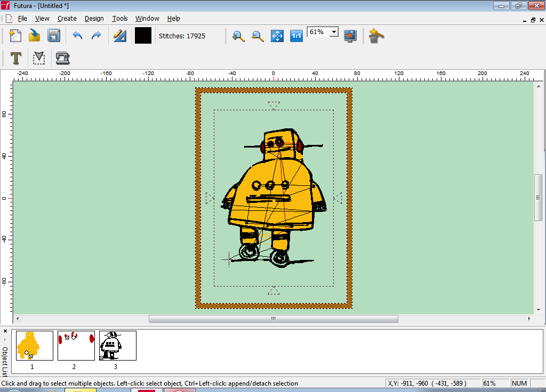Click right resize handle of selection box
The height and width of the screenshot is (392, 546).
pos(338,198)
